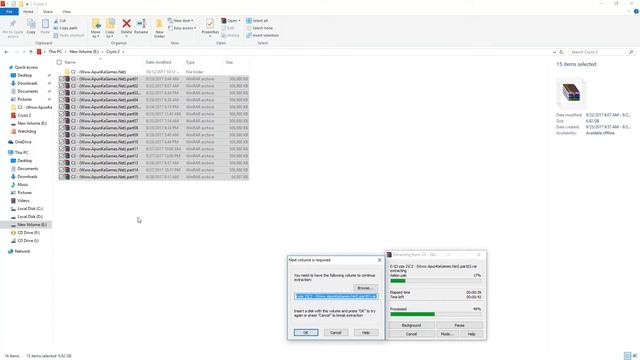Image resolution: width=640 pixels, height=360 pixels.
Task: Open the Explorer Help question-mark icon
Action: coord(636,11)
